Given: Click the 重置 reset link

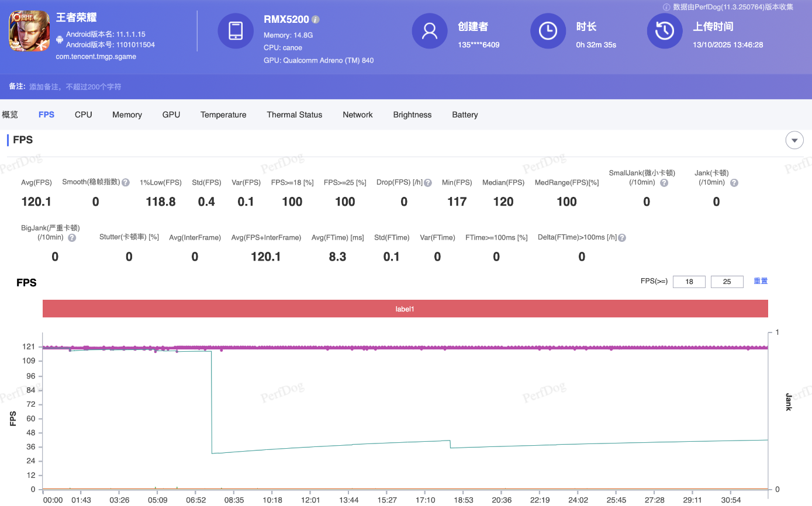Looking at the screenshot, I should [761, 281].
